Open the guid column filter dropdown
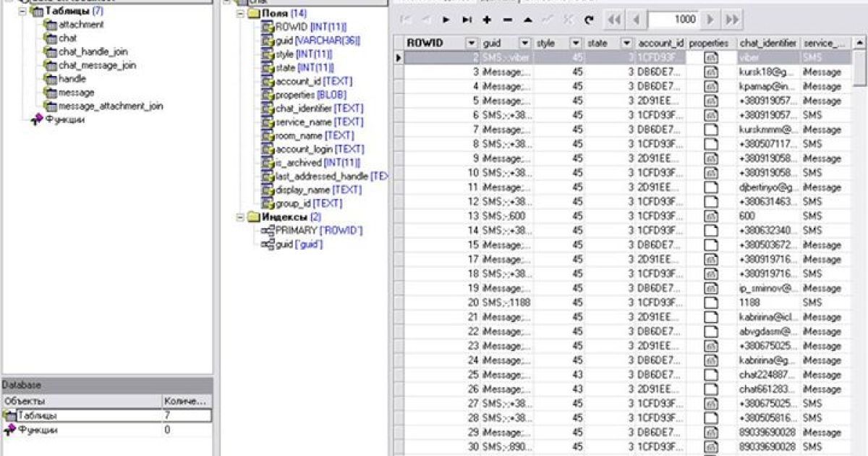The height and width of the screenshot is (456, 868). 524,43
